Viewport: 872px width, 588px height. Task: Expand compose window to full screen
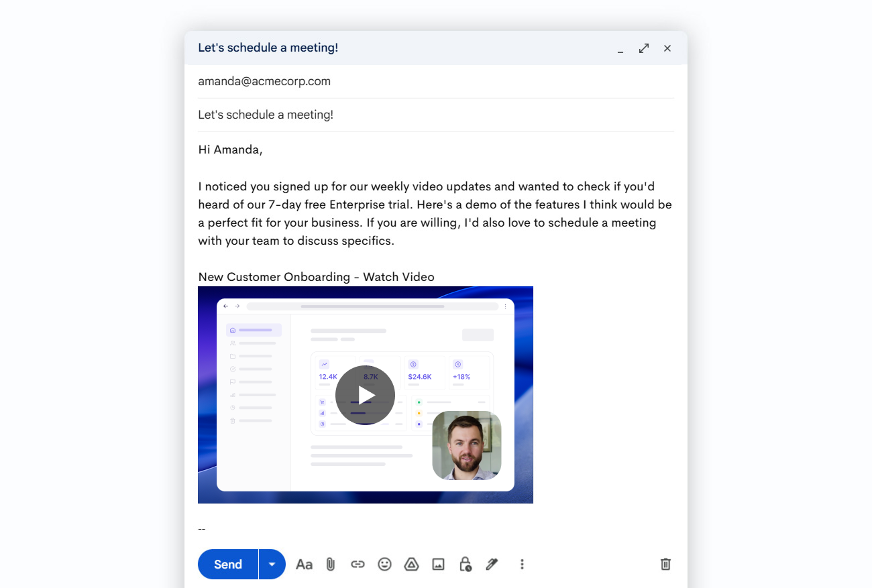pyautogui.click(x=644, y=48)
